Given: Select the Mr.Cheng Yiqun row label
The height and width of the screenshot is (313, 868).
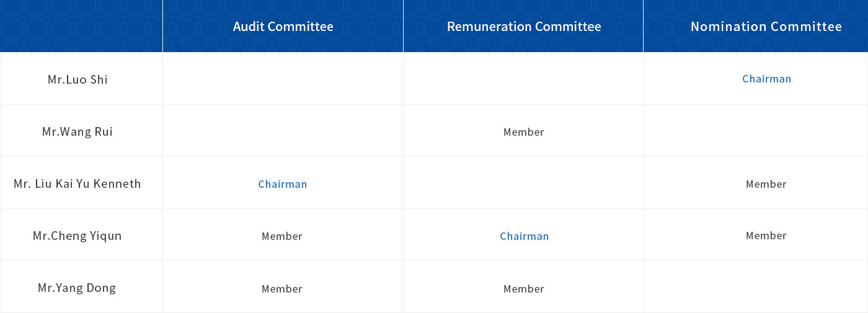Looking at the screenshot, I should (x=77, y=236).
